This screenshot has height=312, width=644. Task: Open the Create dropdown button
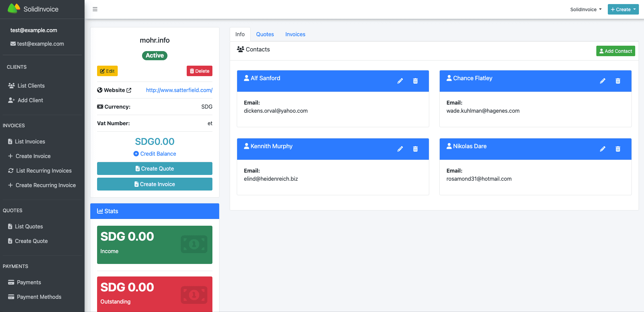coord(623,9)
